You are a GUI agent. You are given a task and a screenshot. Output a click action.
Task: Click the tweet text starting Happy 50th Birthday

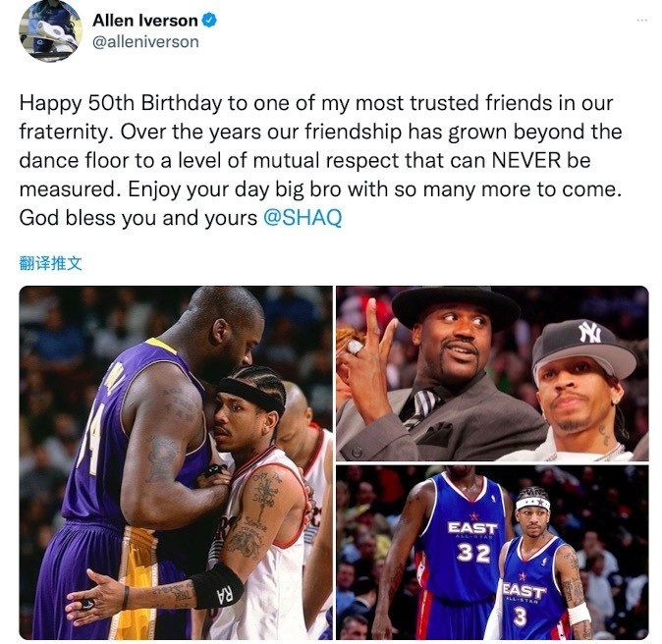tap(321, 160)
